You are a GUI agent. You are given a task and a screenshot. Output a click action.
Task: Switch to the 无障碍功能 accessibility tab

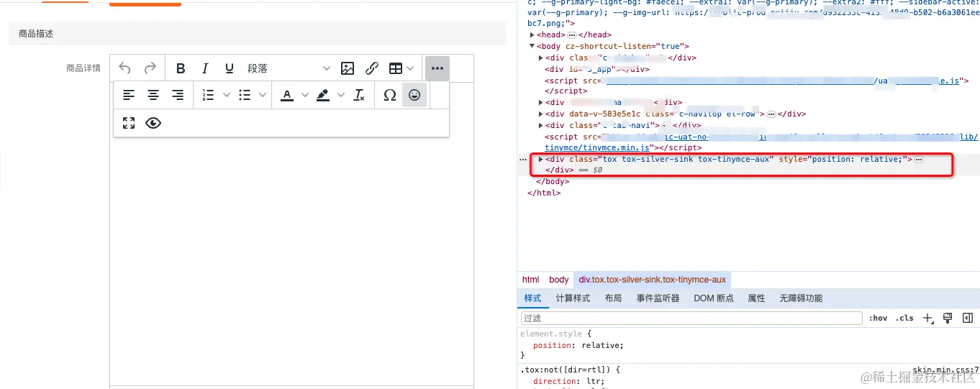pyautogui.click(x=801, y=298)
